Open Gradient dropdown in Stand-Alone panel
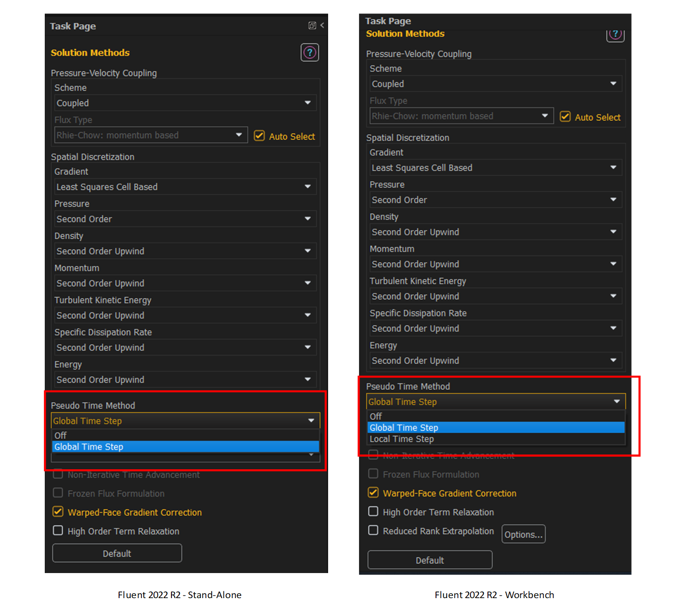 click(185, 187)
